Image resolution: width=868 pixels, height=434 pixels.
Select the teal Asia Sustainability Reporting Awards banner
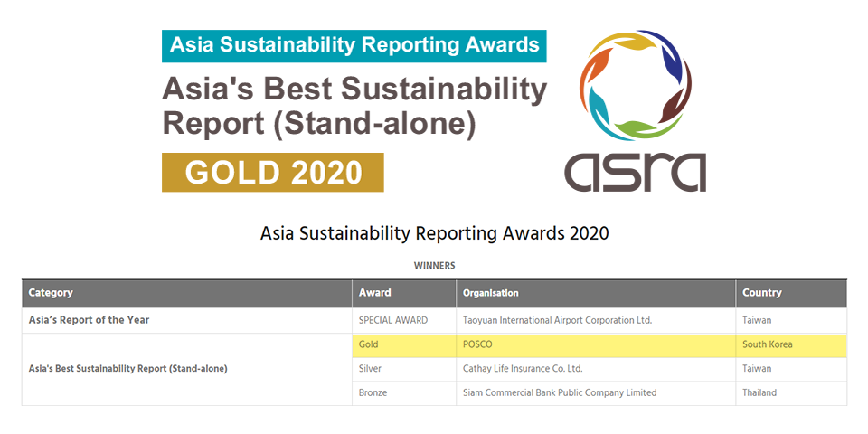(x=354, y=44)
